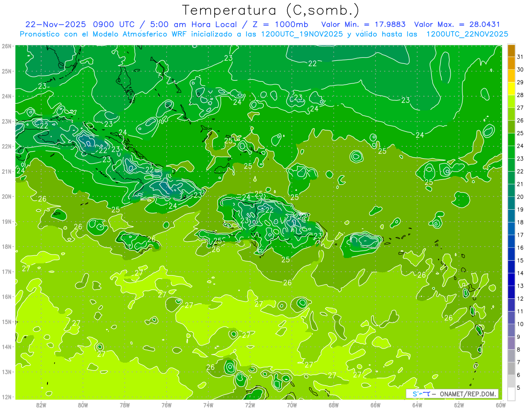Click the 64W longitude label
The width and height of the screenshot is (532, 411).
[417, 405]
